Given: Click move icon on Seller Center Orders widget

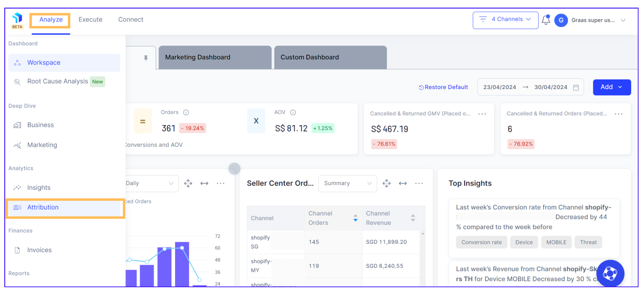Looking at the screenshot, I should [386, 183].
